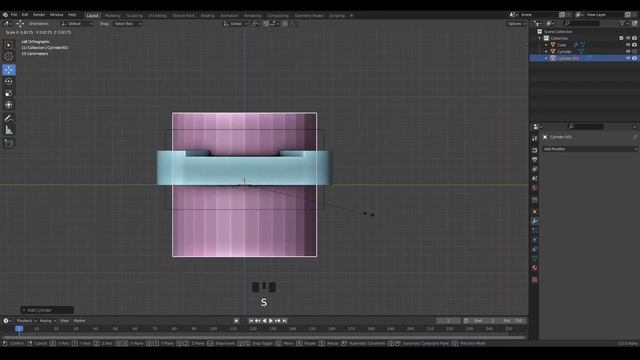Viewport: 640px width, 360px height.
Task: Select the Select Box tool in the toolbar
Action: (9, 45)
